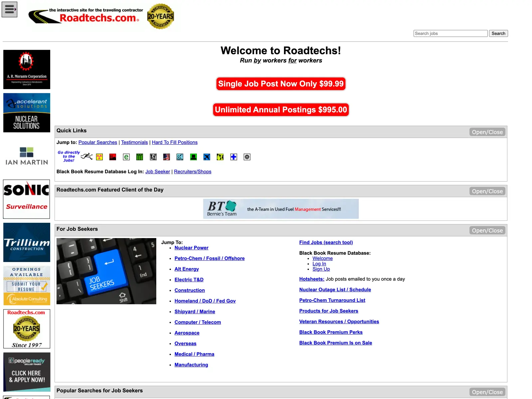Viewport: 532px width, 399px height.
Task: Click the Bernie's Team featured banner
Action: point(281,209)
